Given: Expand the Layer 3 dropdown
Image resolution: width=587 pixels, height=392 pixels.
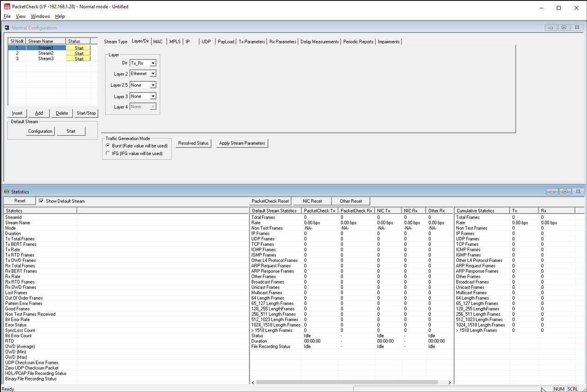Looking at the screenshot, I should pos(143,96).
